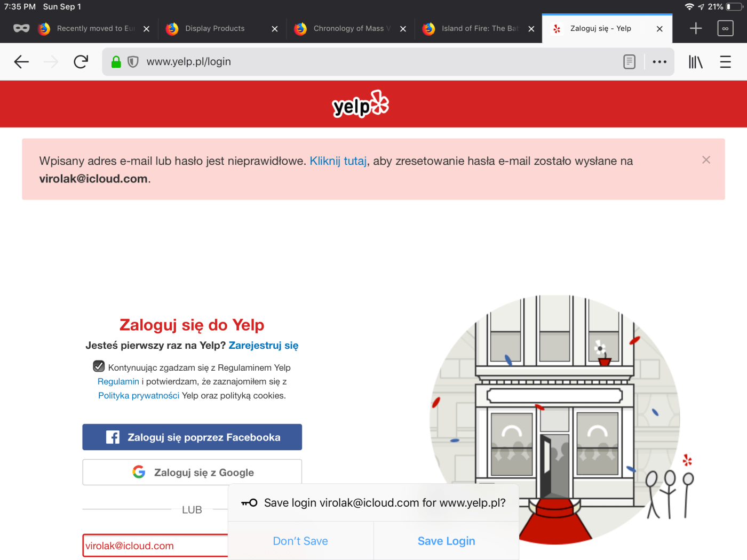Open the tabs tray infinity icon

click(725, 28)
